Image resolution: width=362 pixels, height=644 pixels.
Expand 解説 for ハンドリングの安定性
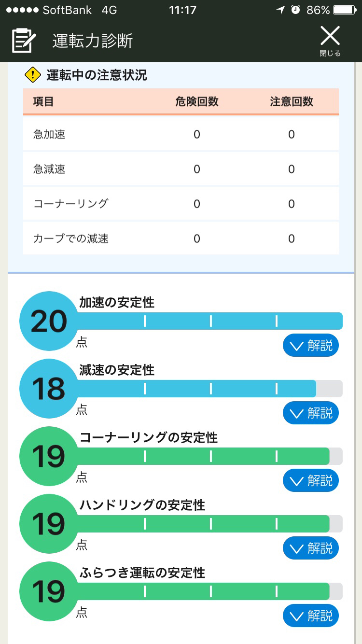(x=311, y=548)
